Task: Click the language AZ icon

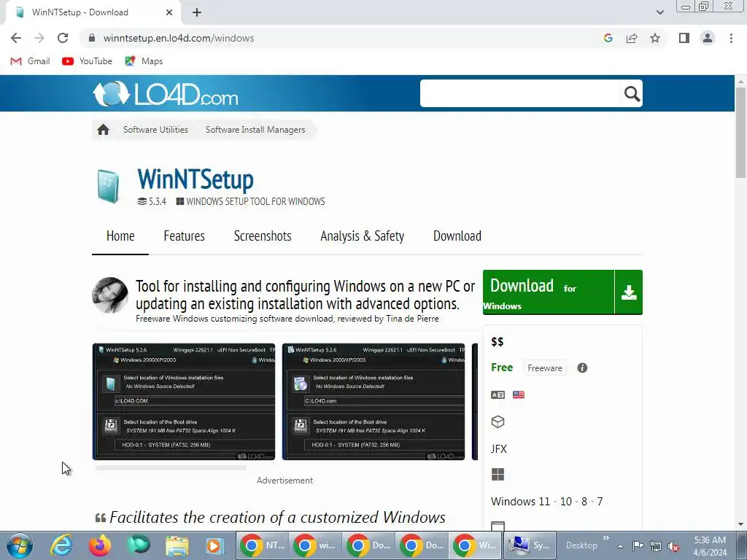Action: point(498,394)
